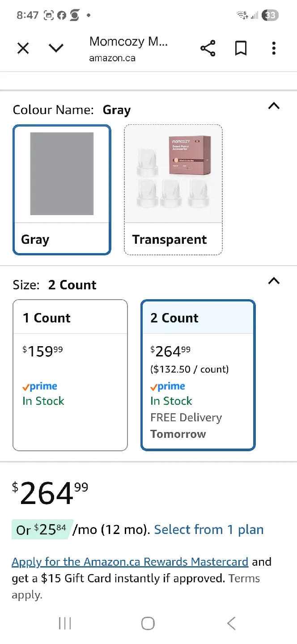
Task: Tap the home circle button
Action: [148, 623]
